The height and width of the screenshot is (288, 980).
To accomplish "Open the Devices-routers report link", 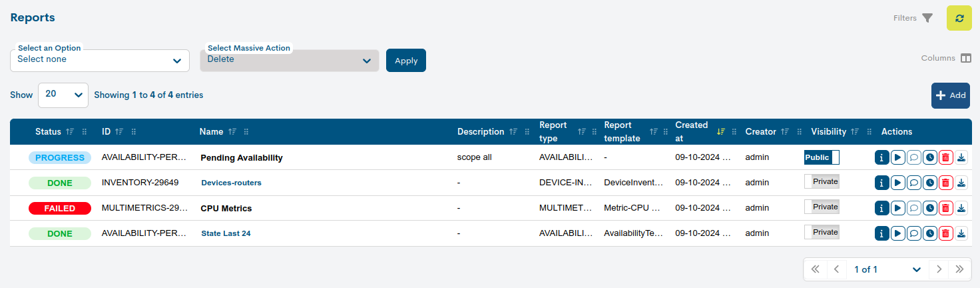I will click(231, 183).
